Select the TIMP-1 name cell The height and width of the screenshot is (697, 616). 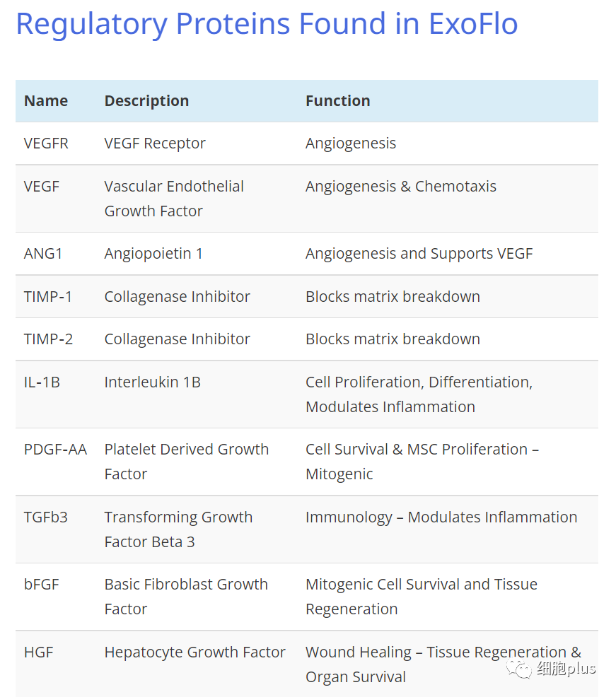click(x=48, y=296)
